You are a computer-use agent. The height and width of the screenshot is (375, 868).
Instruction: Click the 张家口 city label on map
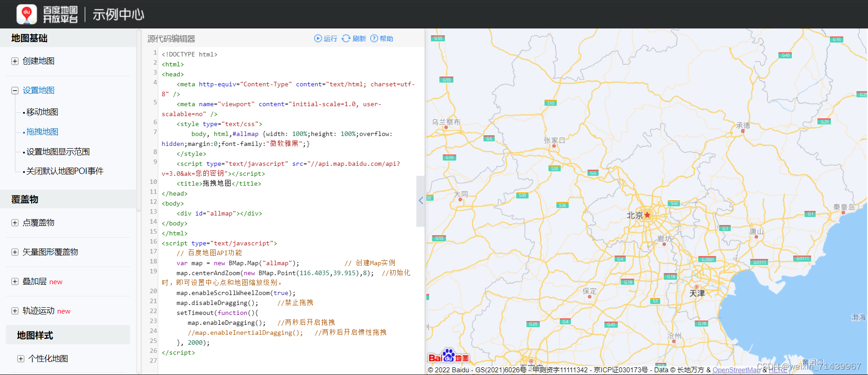click(x=554, y=141)
